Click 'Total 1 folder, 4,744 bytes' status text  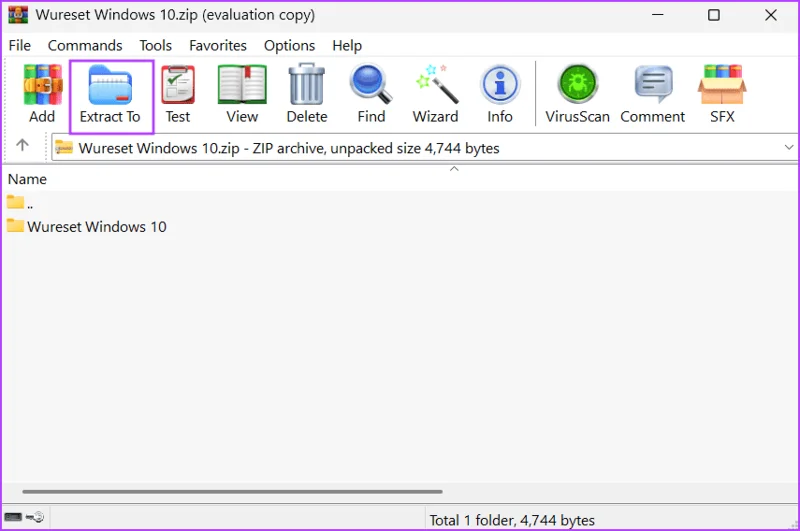pyautogui.click(x=512, y=520)
